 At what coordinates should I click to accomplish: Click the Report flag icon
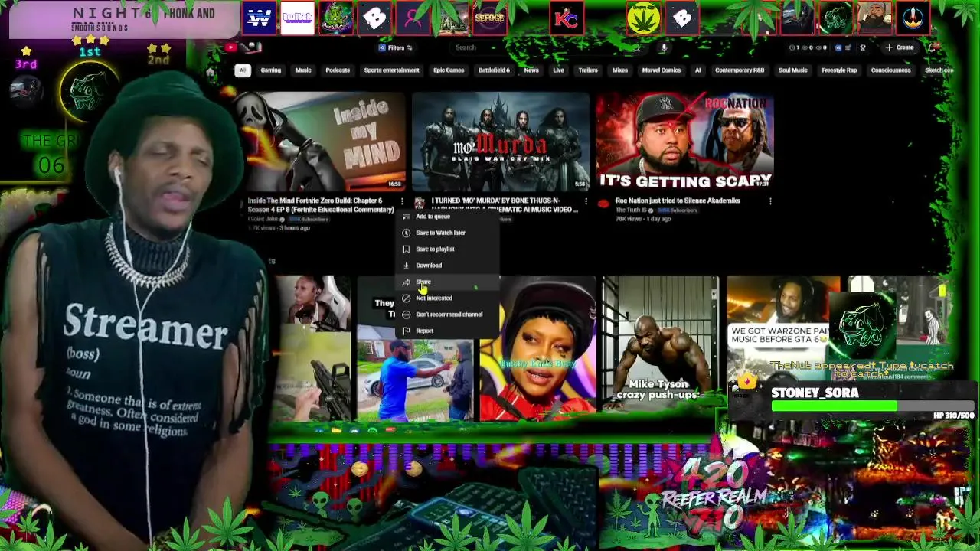point(407,331)
